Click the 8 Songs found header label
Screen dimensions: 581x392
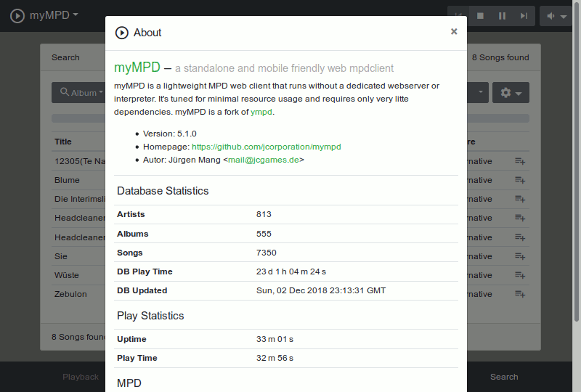[500, 57]
